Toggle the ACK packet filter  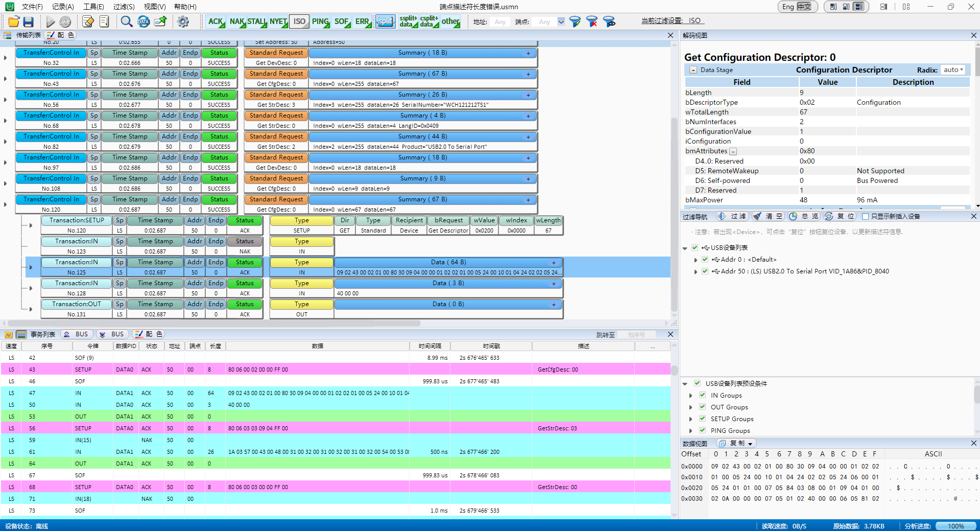216,21
